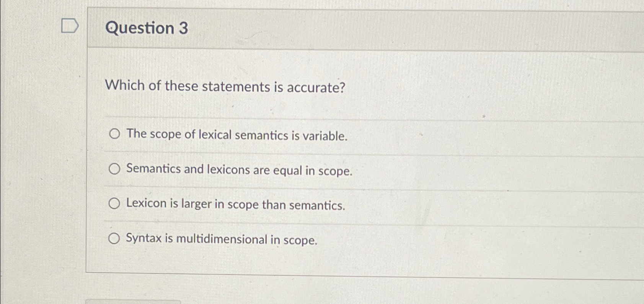
Task: Click the second answer option text
Action: click(239, 170)
